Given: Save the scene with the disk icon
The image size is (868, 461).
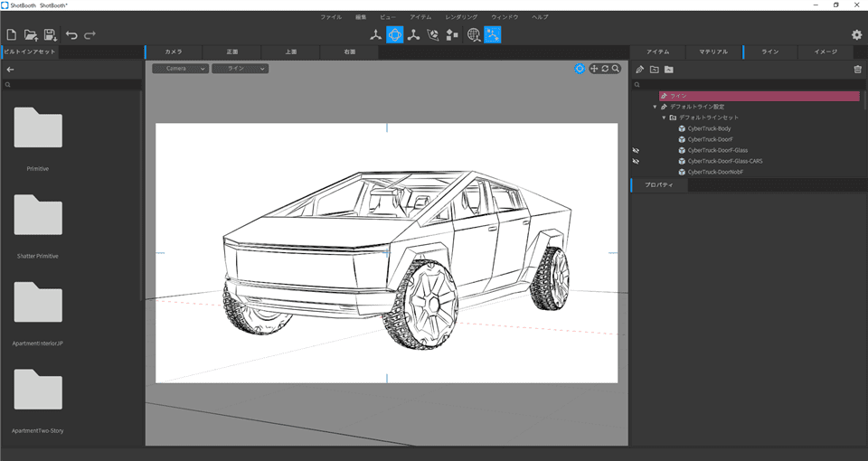Looking at the screenshot, I should 50,35.
